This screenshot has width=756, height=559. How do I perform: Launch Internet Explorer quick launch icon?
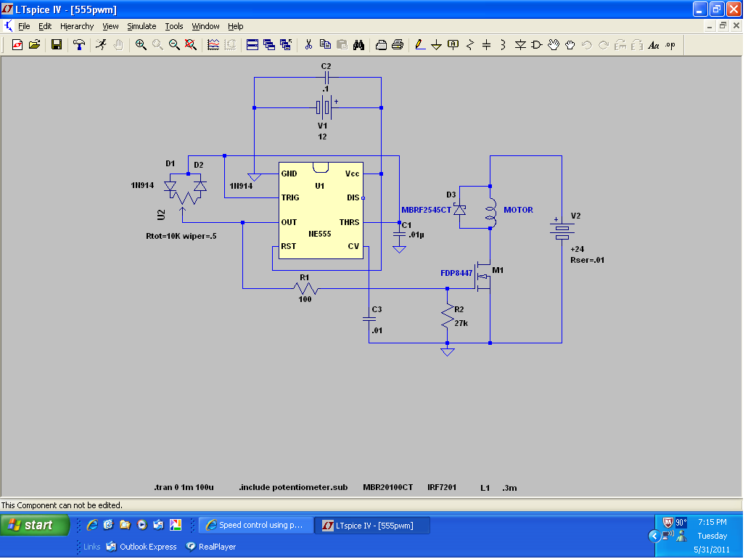click(92, 525)
